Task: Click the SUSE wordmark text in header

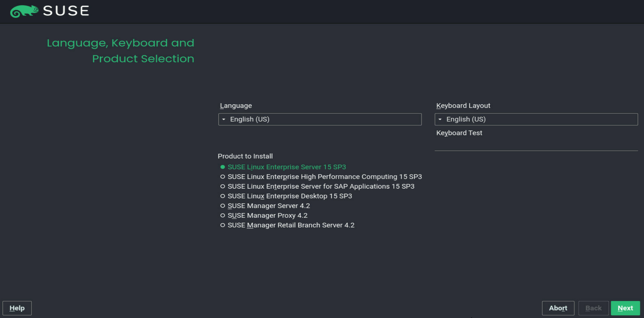Action: (66, 11)
